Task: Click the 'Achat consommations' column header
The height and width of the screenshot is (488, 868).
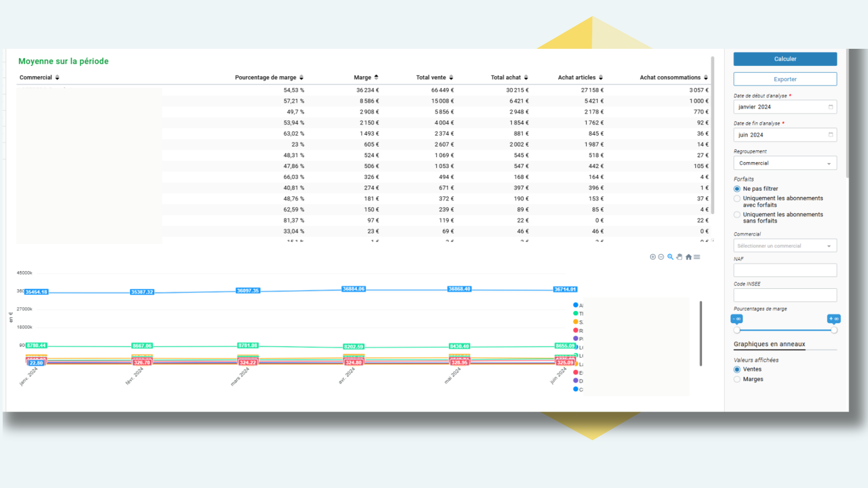Action: click(x=670, y=78)
